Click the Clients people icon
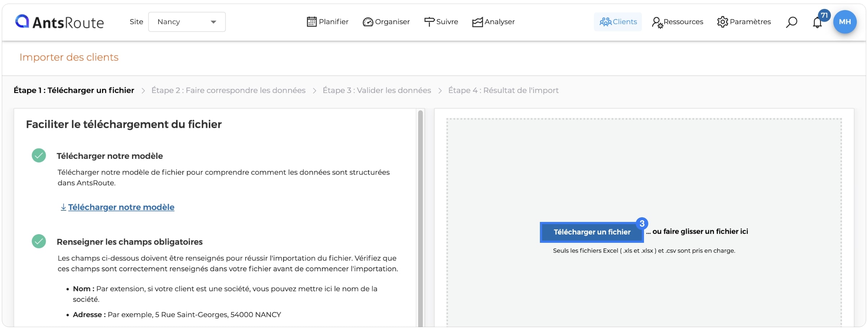Screen dimensions: 868x330 [x=605, y=22]
